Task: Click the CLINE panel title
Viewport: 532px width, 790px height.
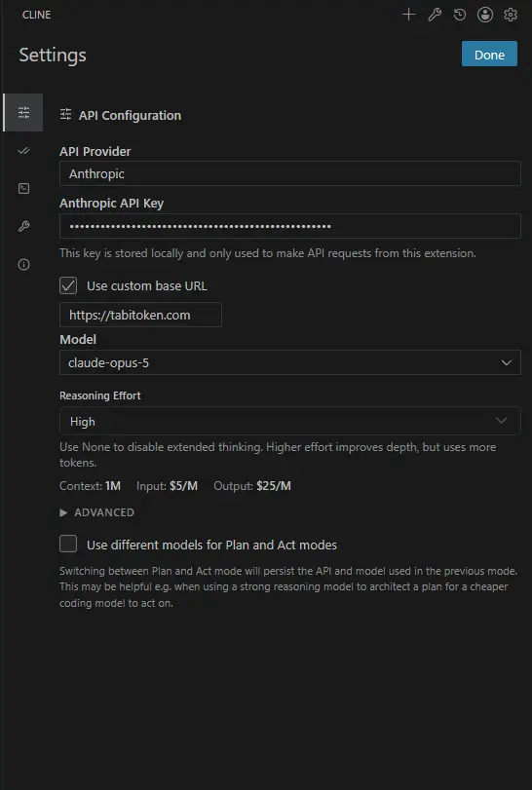Action: point(36,15)
